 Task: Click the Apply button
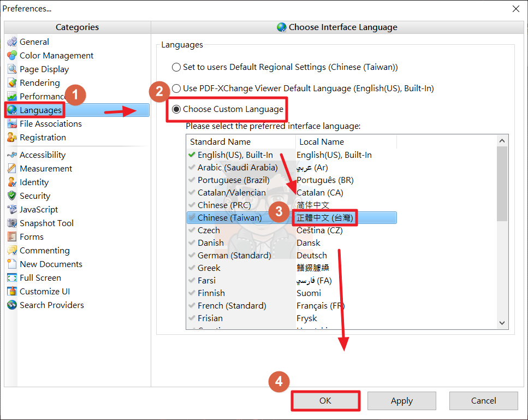(x=402, y=401)
